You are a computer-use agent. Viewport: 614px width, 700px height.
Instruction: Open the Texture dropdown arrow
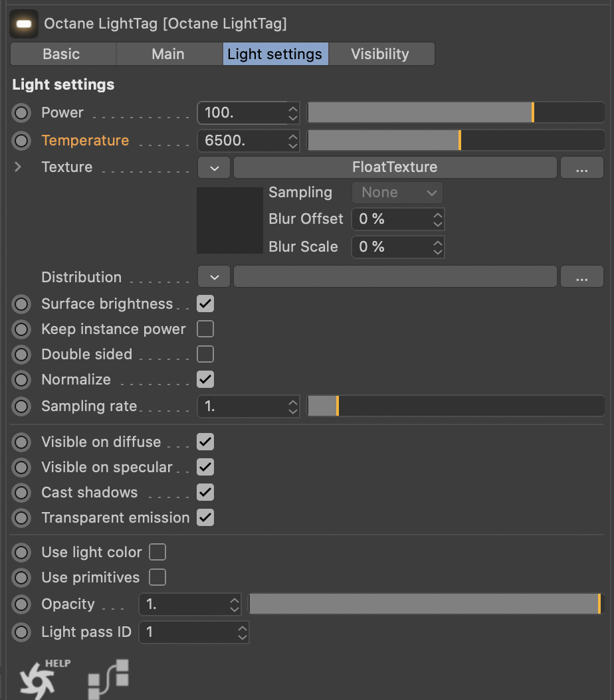click(x=214, y=168)
